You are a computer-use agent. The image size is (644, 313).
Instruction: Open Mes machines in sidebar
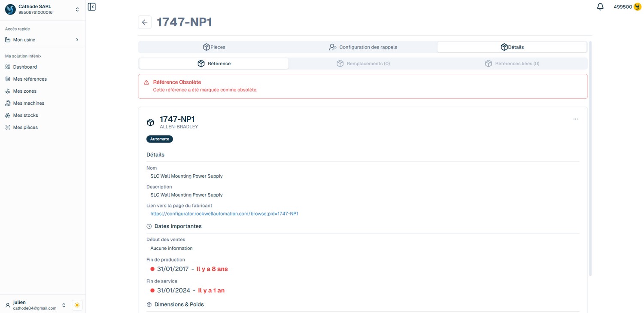(x=28, y=103)
